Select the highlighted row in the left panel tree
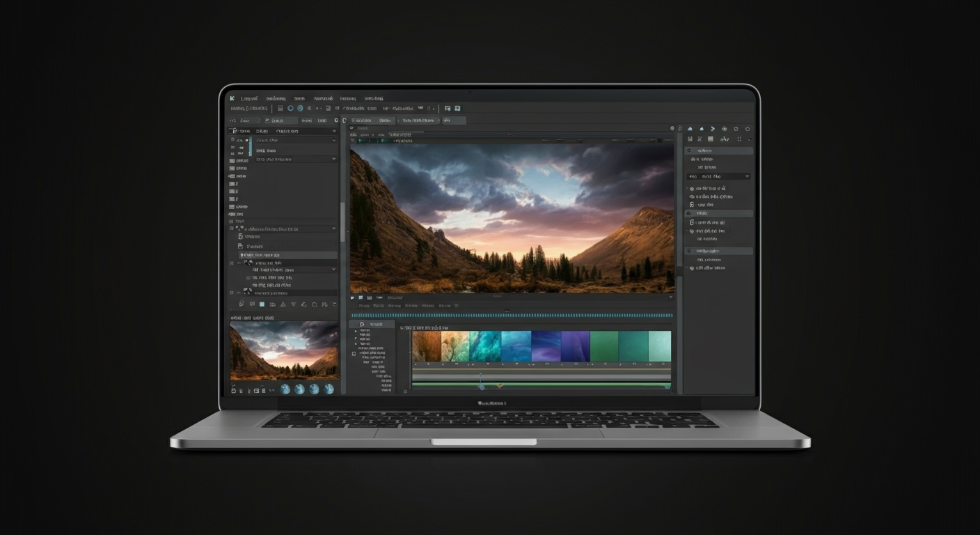The image size is (980, 535). click(287, 256)
